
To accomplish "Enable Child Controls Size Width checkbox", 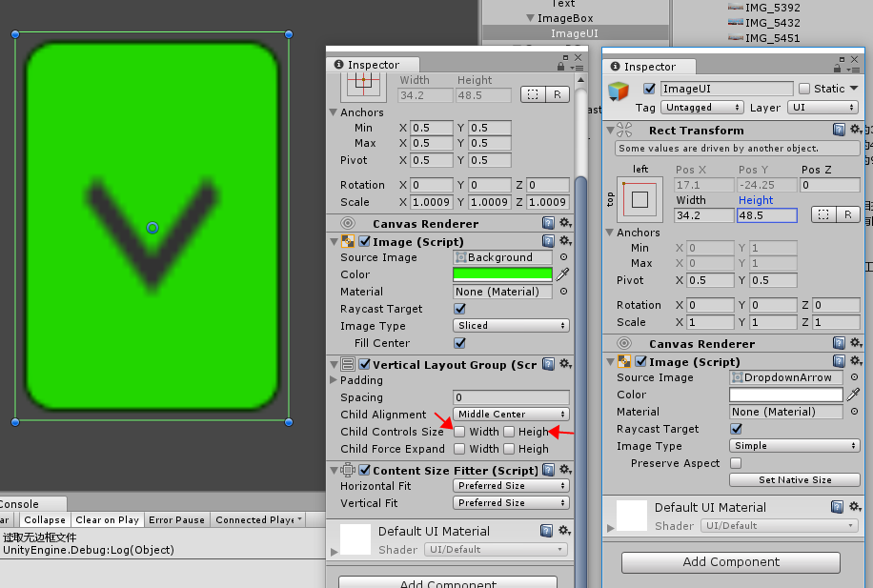I will [459, 432].
